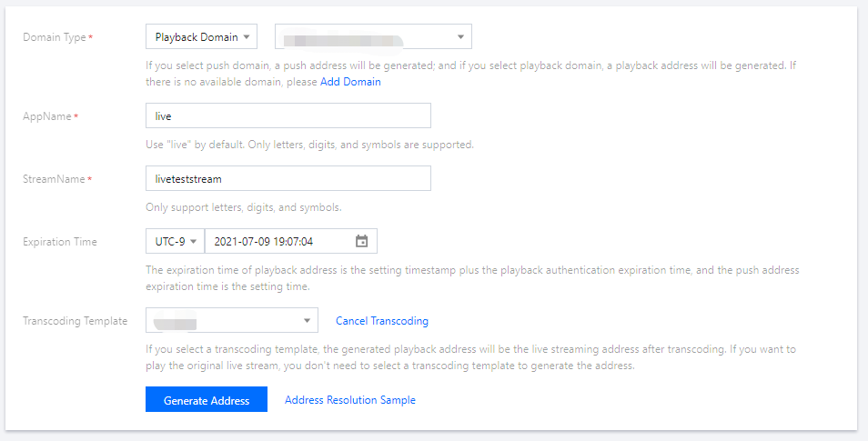Click the Cancel Transcoding link
This screenshot has height=441, width=868.
click(382, 321)
